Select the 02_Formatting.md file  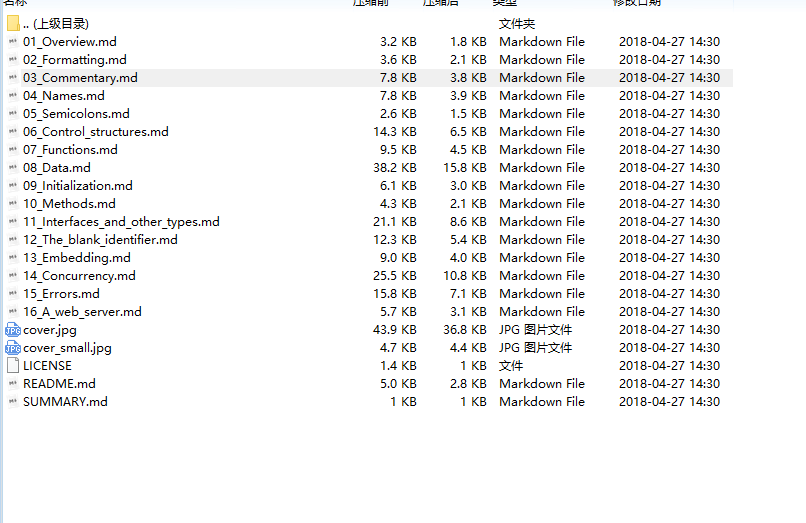coord(74,60)
